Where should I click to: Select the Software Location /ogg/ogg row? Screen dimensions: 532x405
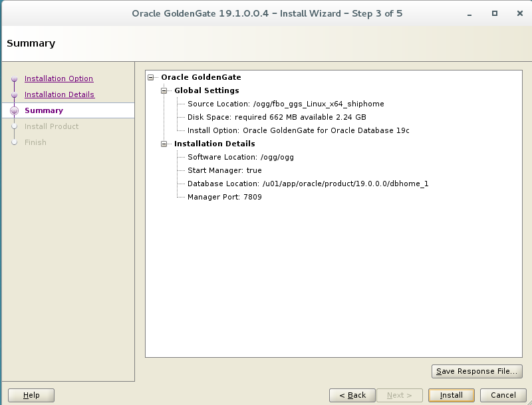[241, 157]
